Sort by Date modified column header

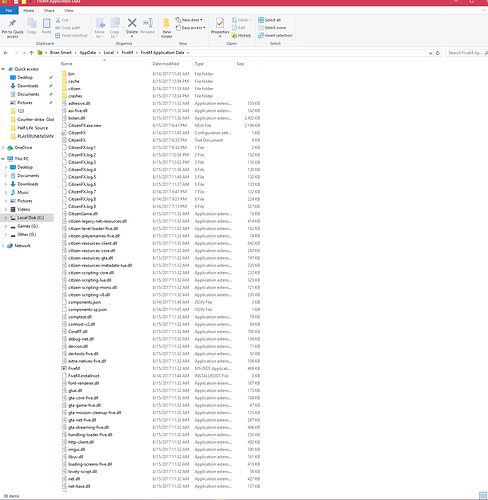166,64
